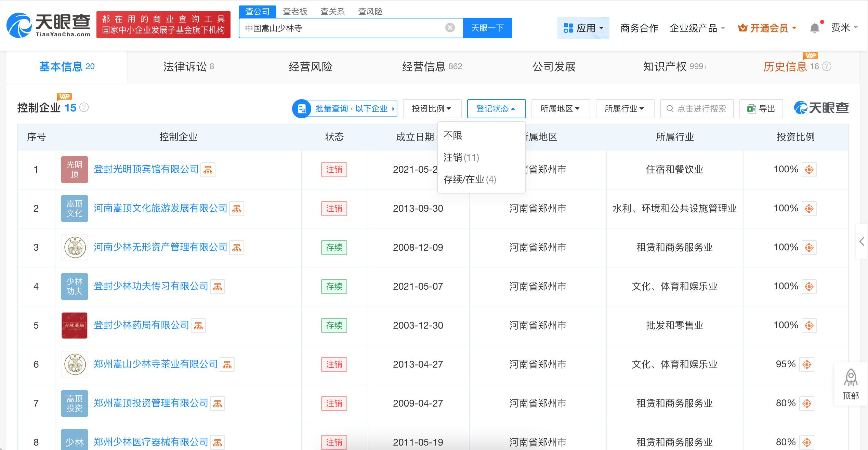The width and height of the screenshot is (868, 450).
Task: Open equity structure icon for 河南少林无形资产管理有限公司
Action: [x=237, y=248]
